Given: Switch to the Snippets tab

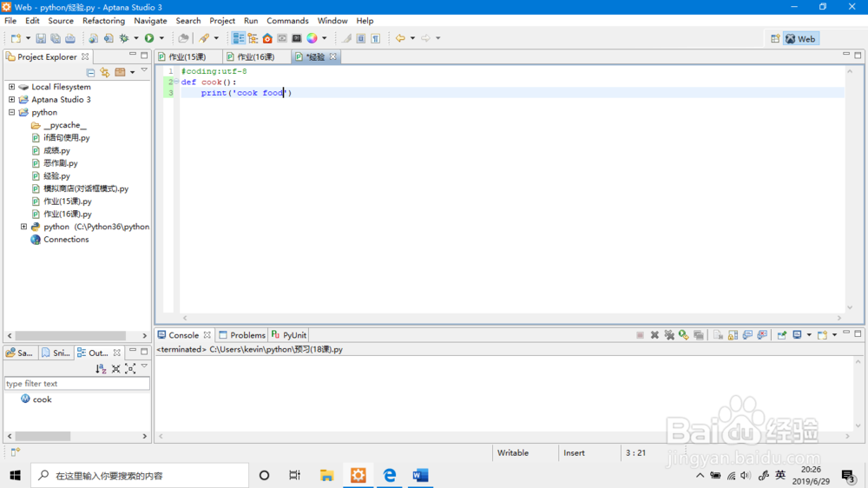Looking at the screenshot, I should [x=56, y=353].
